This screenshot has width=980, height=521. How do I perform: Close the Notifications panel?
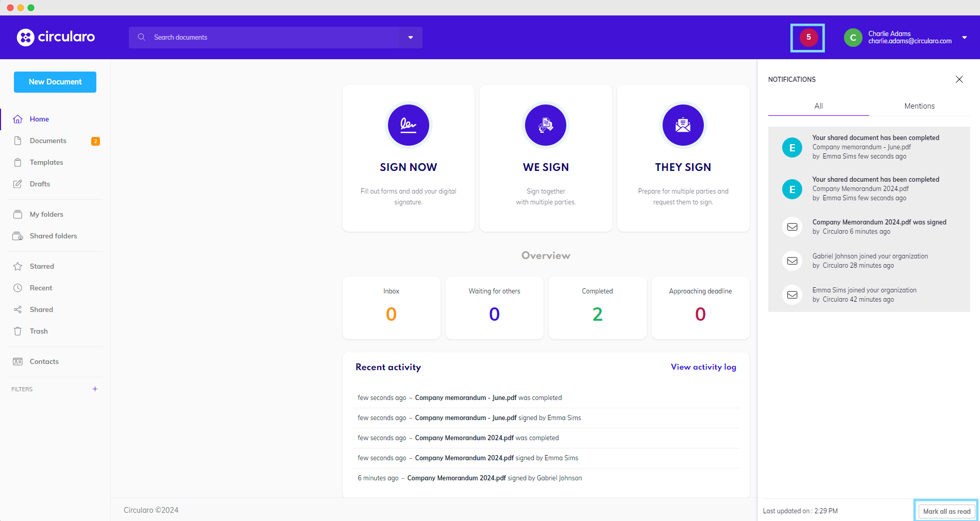959,79
